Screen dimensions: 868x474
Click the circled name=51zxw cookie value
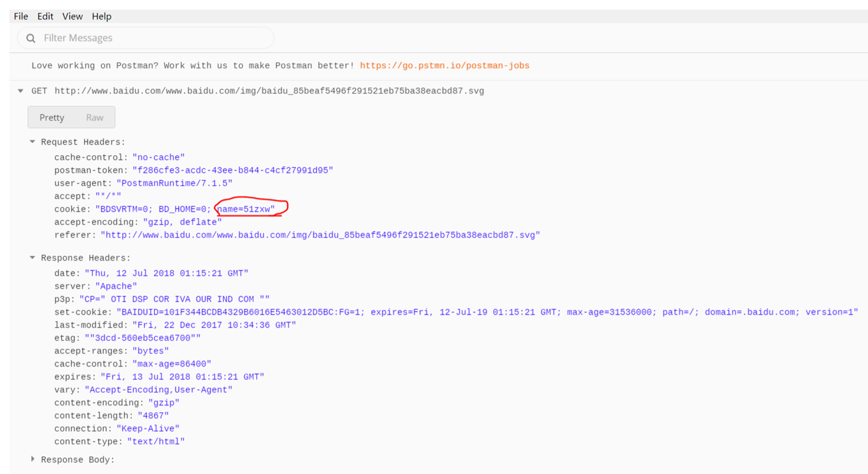tap(246, 209)
